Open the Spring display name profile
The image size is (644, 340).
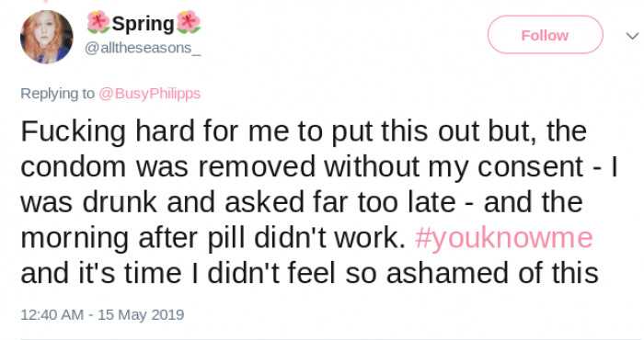pos(143,23)
